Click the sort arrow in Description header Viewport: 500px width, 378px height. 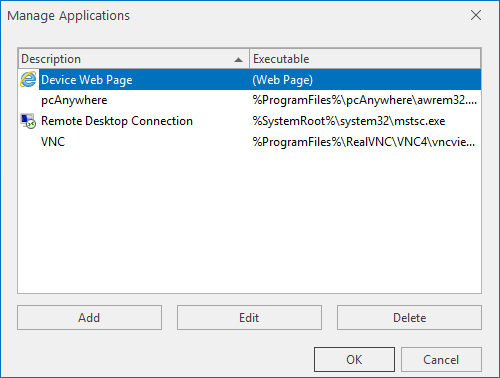tap(238, 60)
